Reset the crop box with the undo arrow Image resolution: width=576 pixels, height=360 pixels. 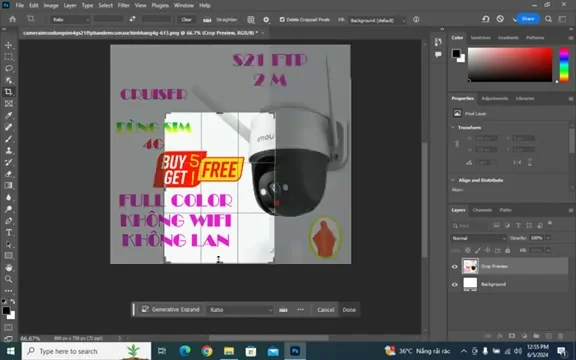coord(486,19)
